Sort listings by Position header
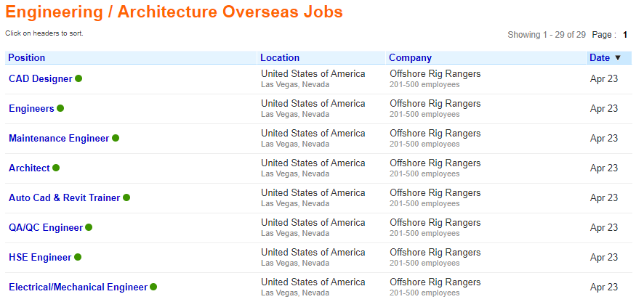This screenshot has height=302, width=644. point(27,58)
